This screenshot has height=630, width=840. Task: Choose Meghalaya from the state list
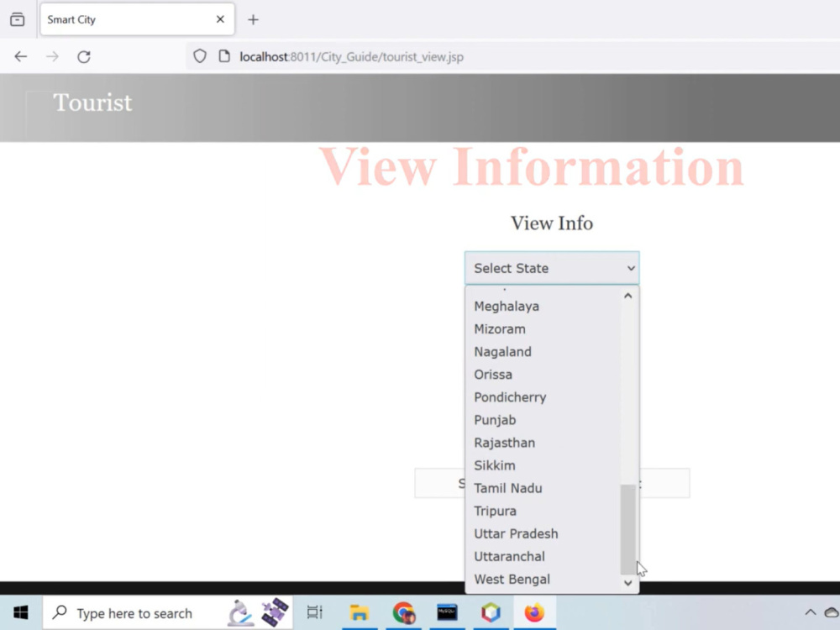pyautogui.click(x=543, y=307)
